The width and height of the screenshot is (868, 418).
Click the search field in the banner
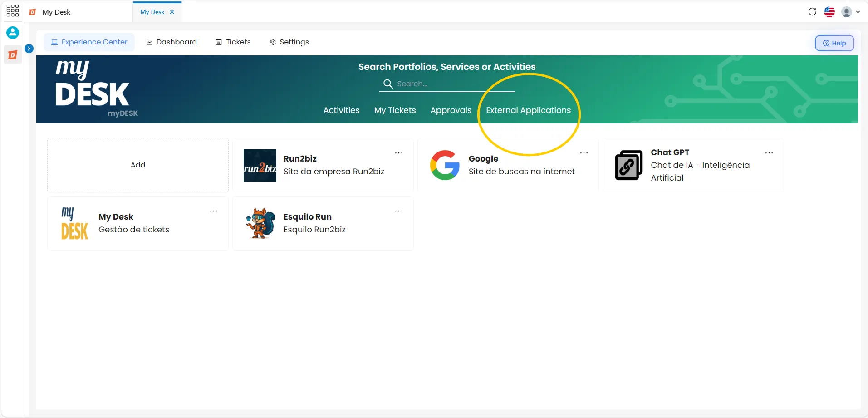click(x=447, y=84)
